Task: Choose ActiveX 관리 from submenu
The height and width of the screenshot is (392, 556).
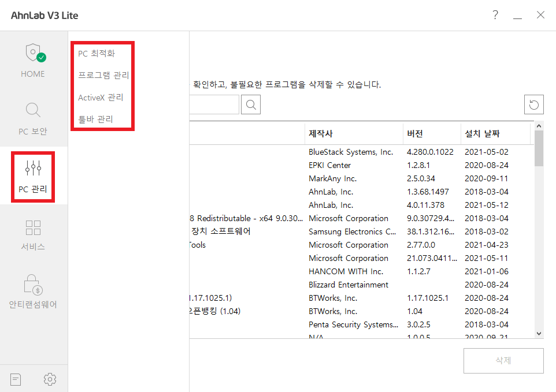Action: pyautogui.click(x=101, y=98)
